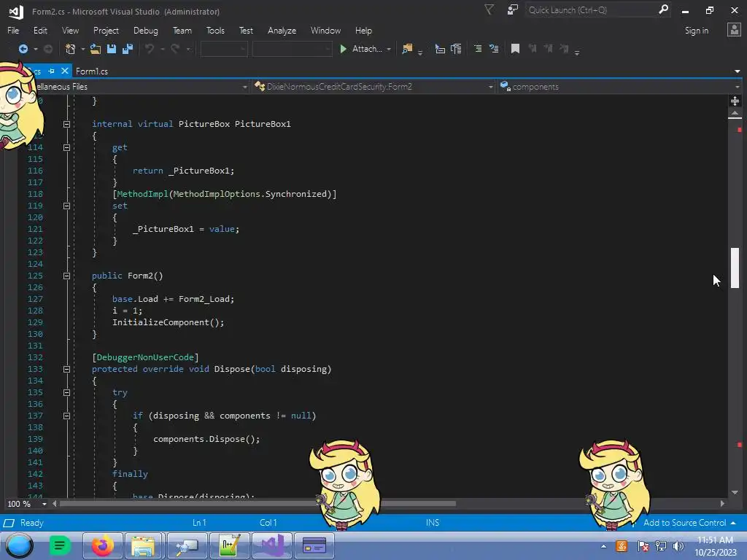Click the taskbar clock showing 11:51 AM
The image size is (747, 560).
coord(715,540)
